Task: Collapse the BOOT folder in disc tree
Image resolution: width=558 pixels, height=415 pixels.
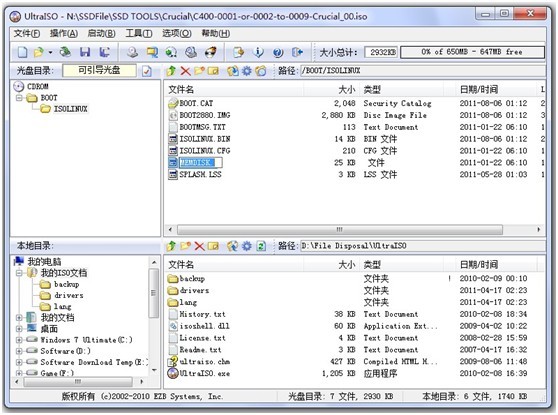Action: [19, 98]
